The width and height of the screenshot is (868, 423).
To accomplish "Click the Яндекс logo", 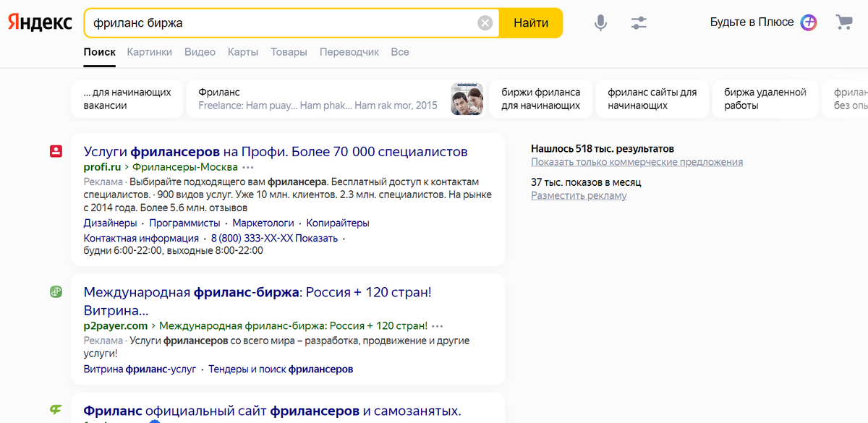I will (40, 22).
